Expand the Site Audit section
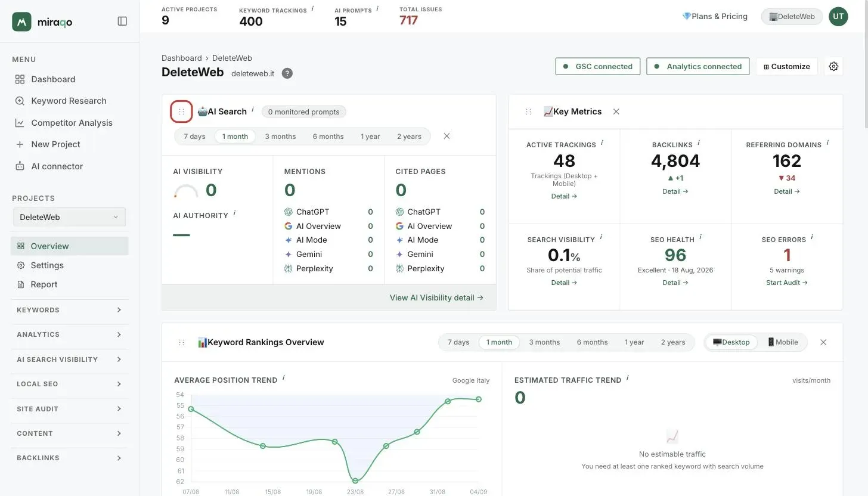Screen dimensions: 868x496 [x=70, y=409]
